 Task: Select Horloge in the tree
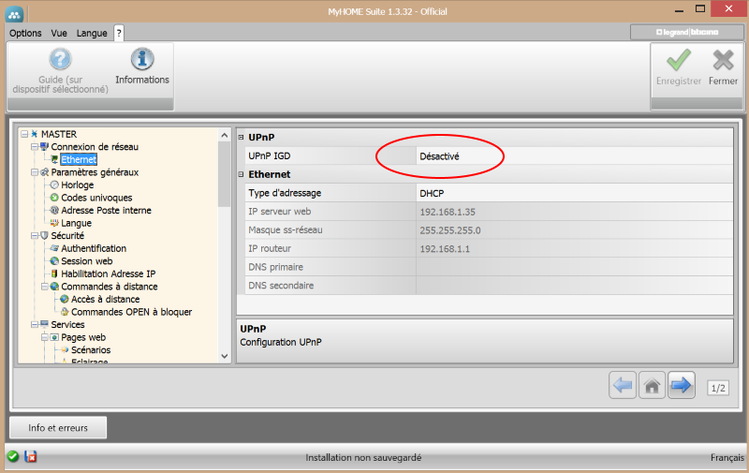point(77,185)
